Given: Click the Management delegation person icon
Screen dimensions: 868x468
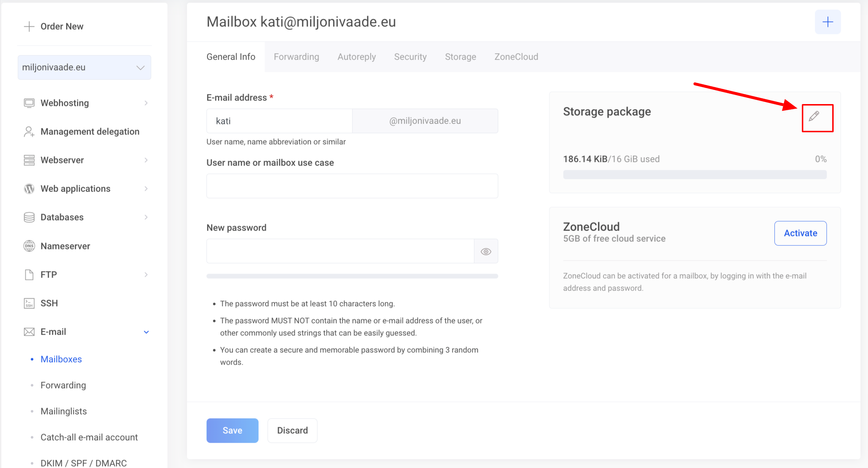Looking at the screenshot, I should tap(29, 132).
